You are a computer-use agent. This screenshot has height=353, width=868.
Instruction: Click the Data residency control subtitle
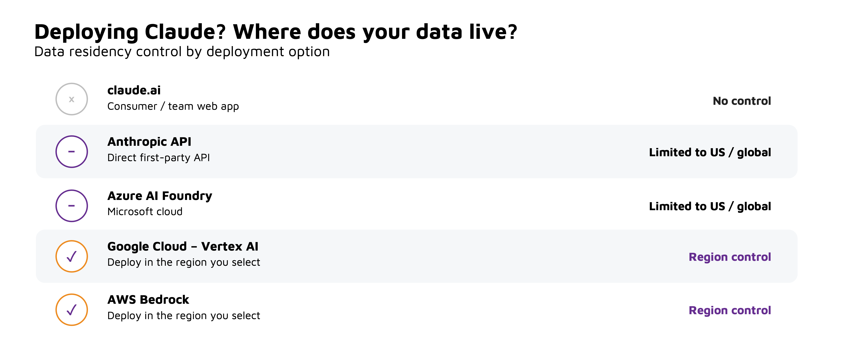click(x=182, y=52)
